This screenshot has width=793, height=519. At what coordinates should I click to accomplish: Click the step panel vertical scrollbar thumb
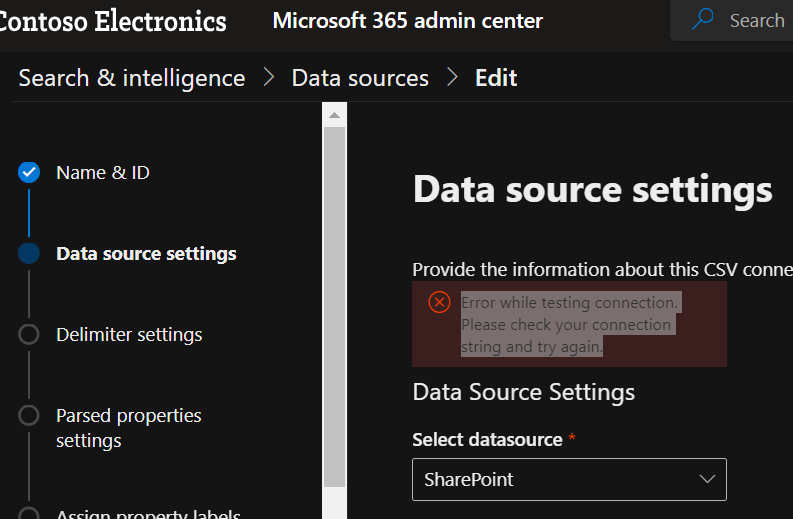(x=334, y=300)
